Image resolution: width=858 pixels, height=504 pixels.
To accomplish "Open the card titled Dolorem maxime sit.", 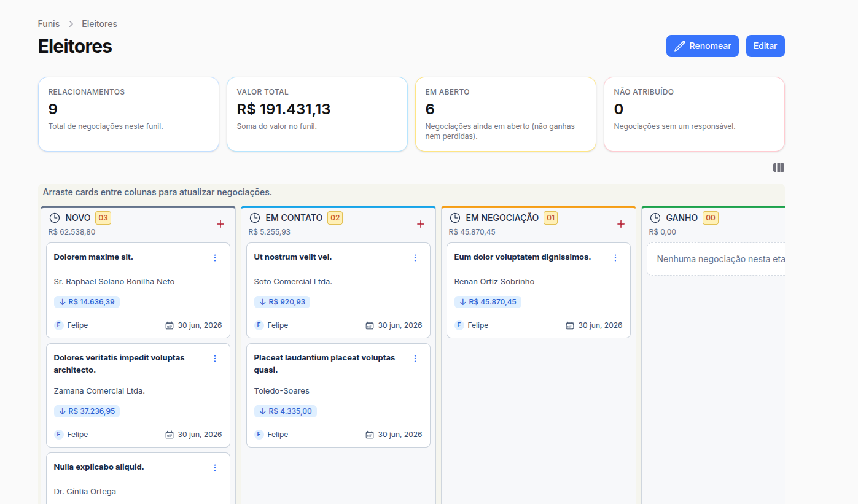I will point(93,257).
